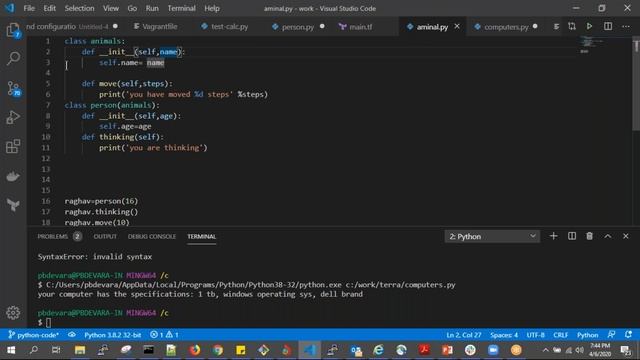
Task: Open the Terraform view in the activity bar
Action: 13,204
